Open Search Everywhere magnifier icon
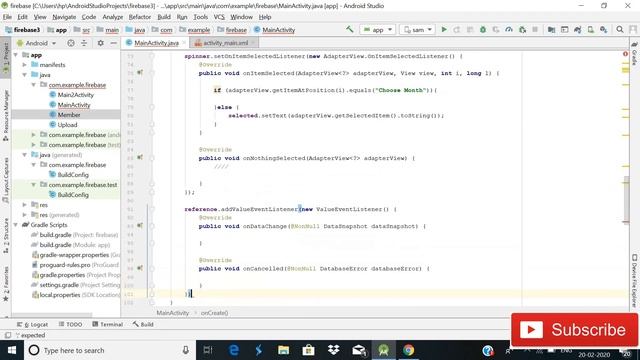This screenshot has height=360, width=640. (x=620, y=29)
